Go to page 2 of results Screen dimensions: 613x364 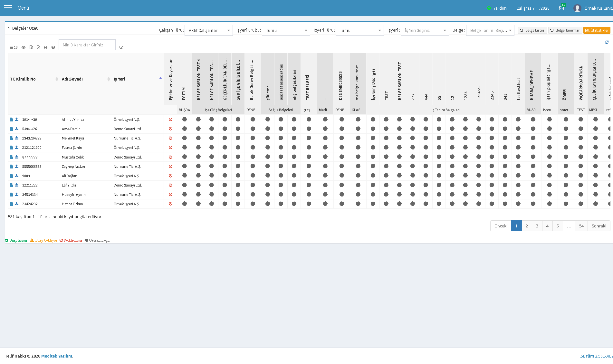(527, 226)
